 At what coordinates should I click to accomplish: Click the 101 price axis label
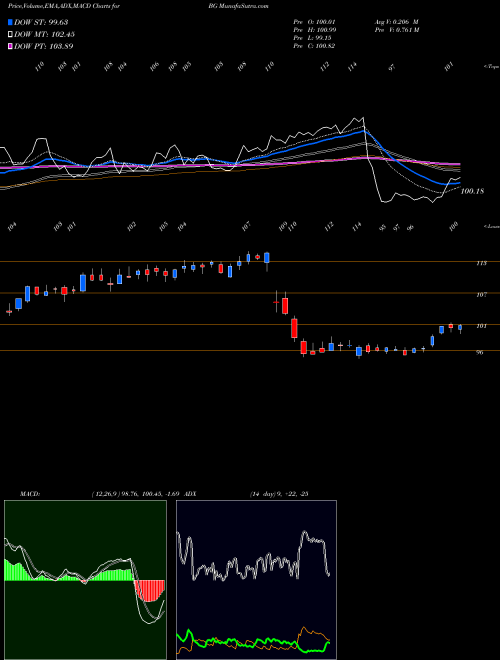point(481,326)
